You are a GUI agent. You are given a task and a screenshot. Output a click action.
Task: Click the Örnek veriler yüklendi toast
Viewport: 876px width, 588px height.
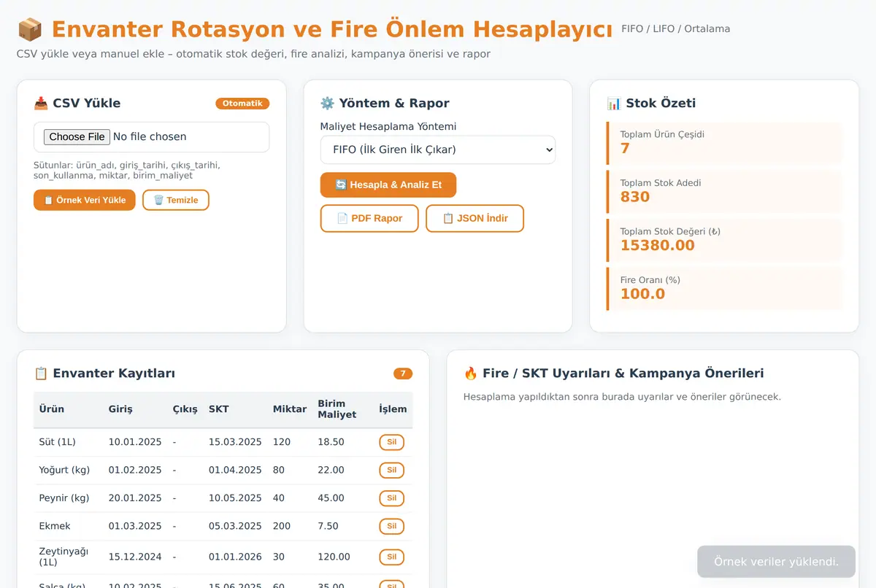(776, 562)
